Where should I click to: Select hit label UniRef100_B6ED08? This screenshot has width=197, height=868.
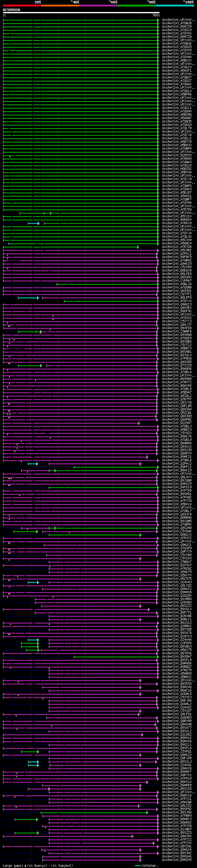click(177, 271)
